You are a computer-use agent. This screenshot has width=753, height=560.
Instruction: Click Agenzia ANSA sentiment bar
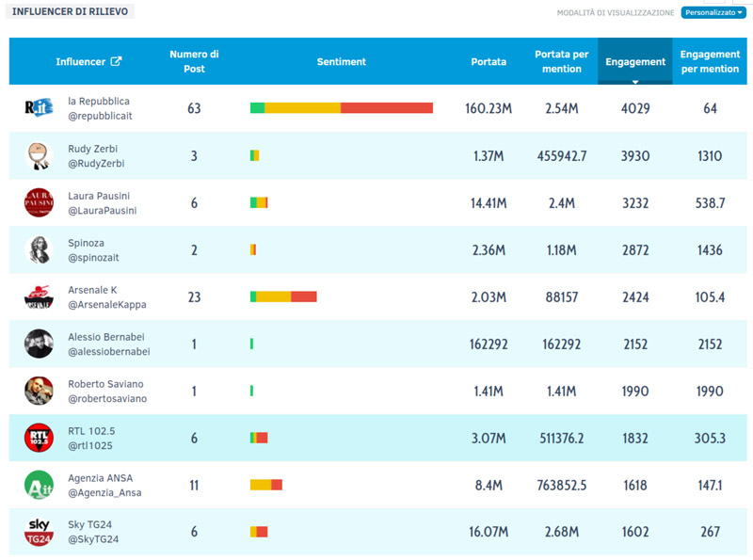pyautogui.click(x=266, y=485)
